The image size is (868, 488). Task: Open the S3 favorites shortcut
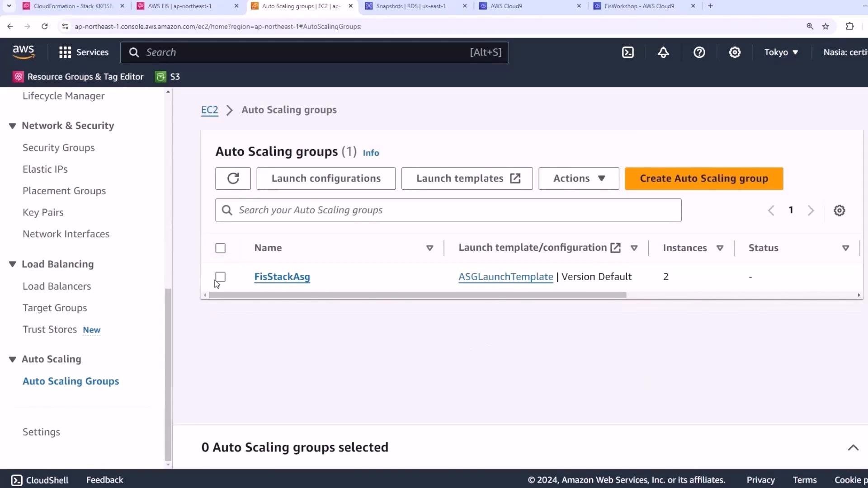[x=168, y=77]
